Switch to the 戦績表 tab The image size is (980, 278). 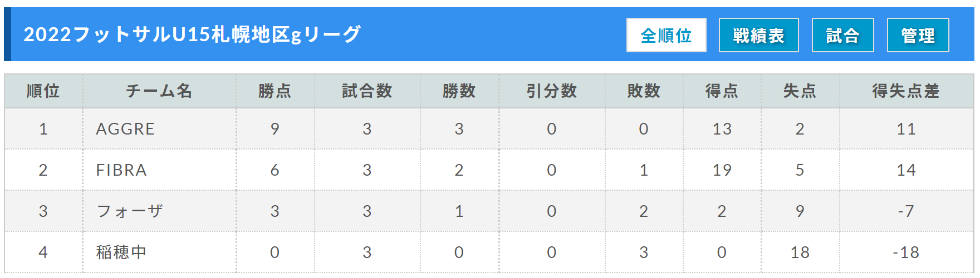point(758,35)
